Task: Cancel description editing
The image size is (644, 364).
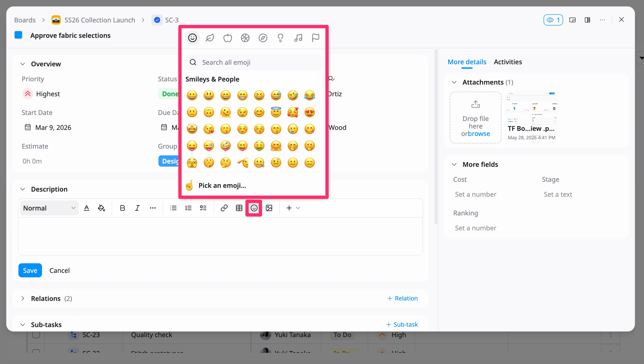Action: pos(59,270)
